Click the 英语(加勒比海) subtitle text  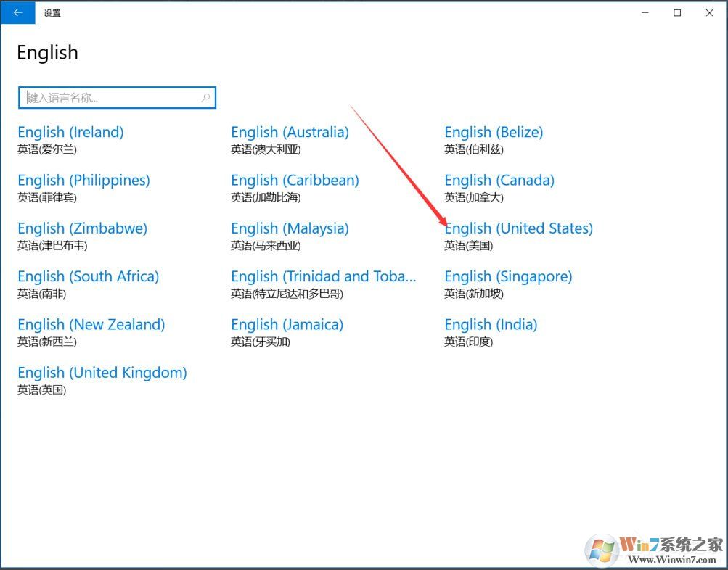click(266, 197)
